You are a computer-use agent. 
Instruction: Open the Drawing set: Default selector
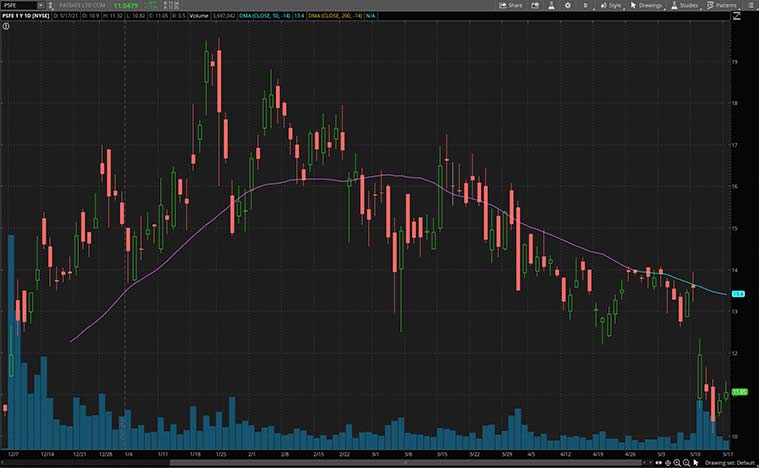729,462
